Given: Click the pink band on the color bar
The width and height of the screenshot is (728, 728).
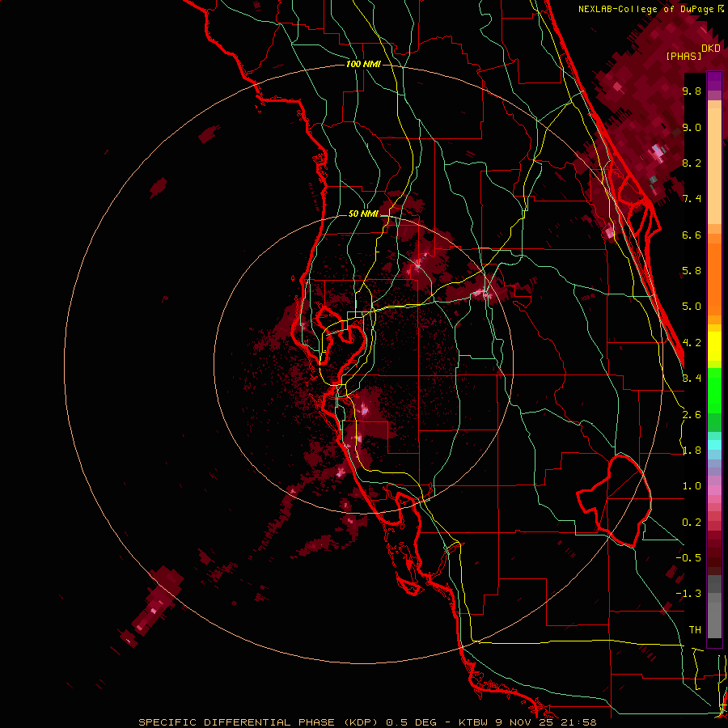Looking at the screenshot, I should 714,490.
